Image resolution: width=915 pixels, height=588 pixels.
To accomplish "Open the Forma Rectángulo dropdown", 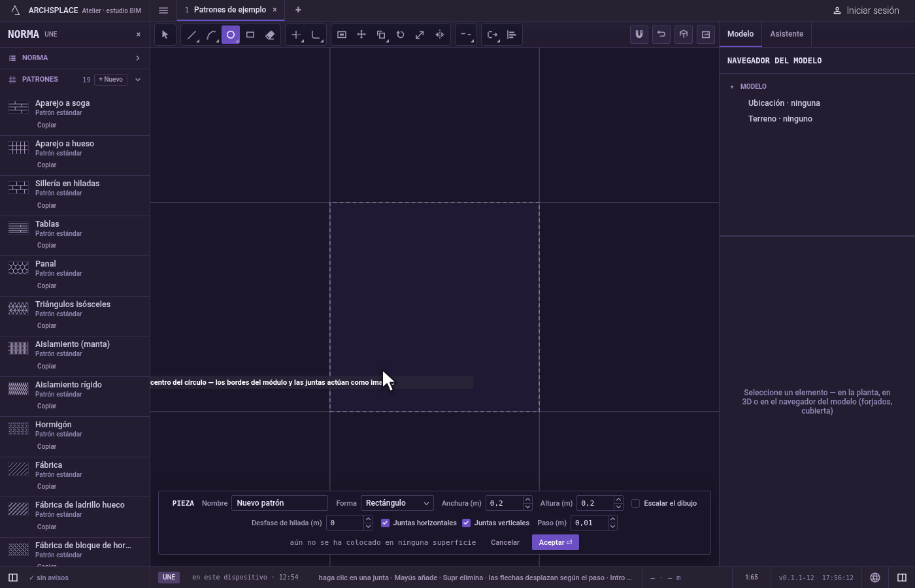I will 397,503.
